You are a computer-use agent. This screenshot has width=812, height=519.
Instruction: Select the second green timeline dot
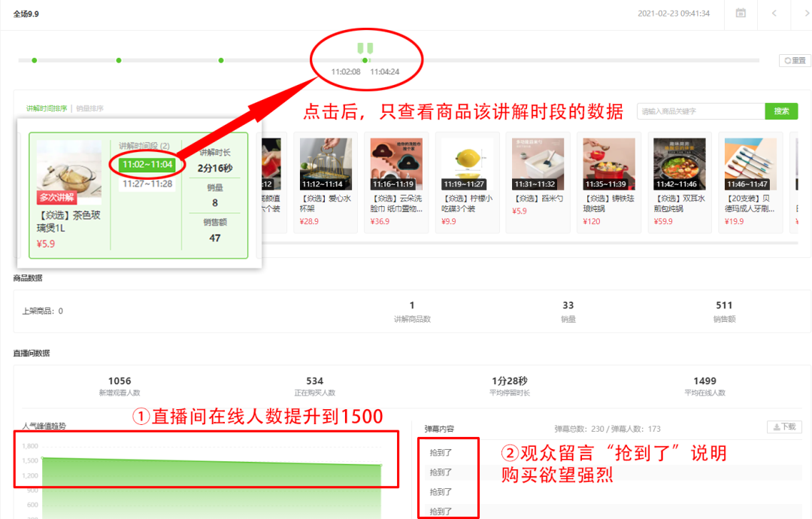point(119,61)
